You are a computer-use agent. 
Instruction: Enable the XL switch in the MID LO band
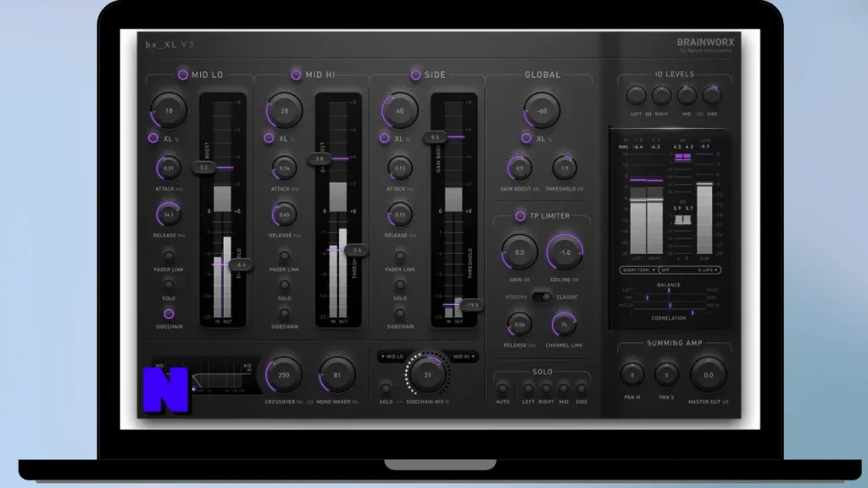[x=153, y=138]
